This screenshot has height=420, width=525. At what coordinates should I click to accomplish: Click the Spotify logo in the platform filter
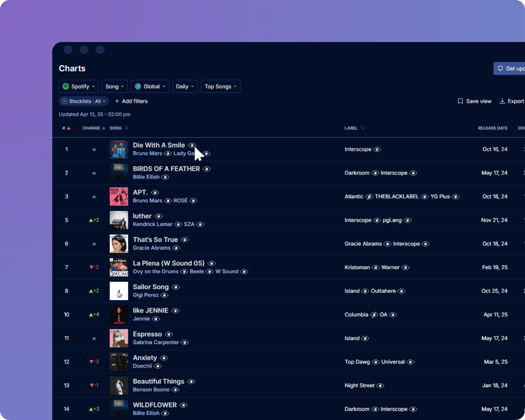click(x=65, y=86)
